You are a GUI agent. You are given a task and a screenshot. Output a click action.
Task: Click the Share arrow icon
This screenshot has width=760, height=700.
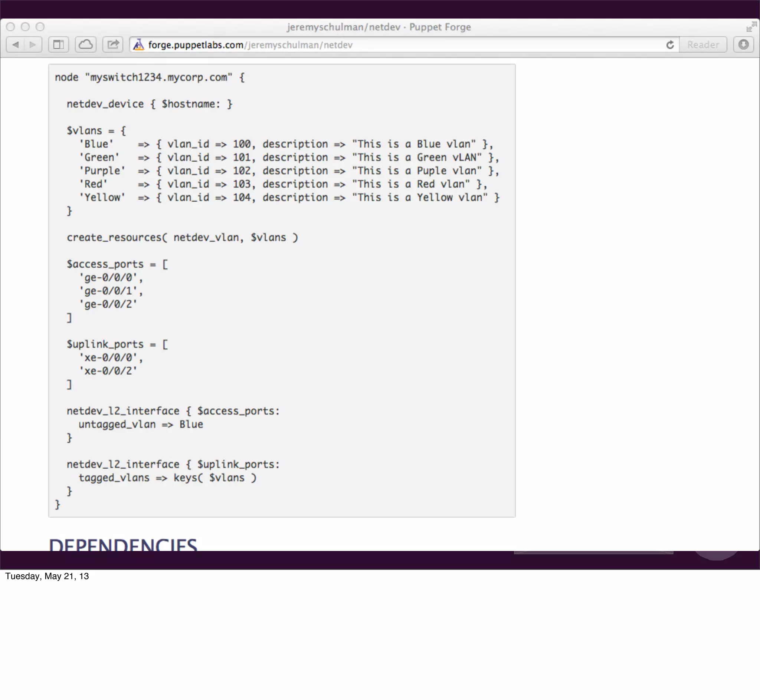(x=113, y=45)
